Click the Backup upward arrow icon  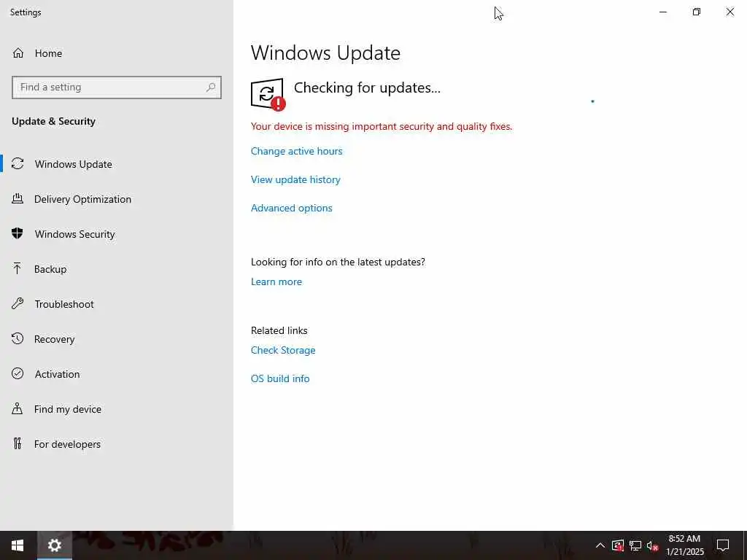pyautogui.click(x=18, y=269)
